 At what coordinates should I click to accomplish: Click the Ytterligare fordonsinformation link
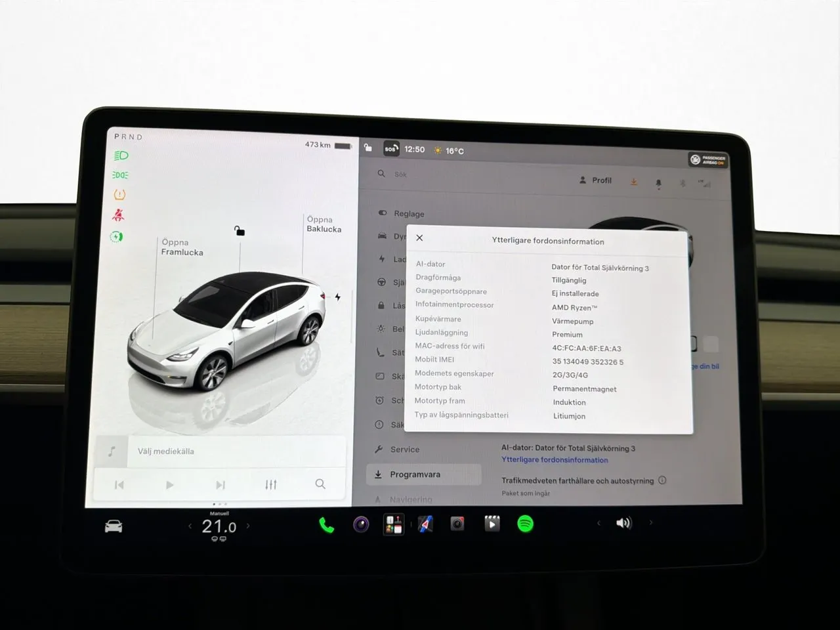click(x=555, y=460)
